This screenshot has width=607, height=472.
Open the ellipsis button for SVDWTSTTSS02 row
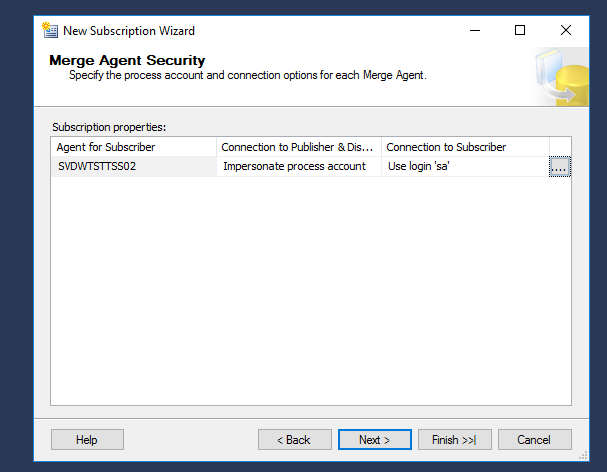click(x=560, y=166)
